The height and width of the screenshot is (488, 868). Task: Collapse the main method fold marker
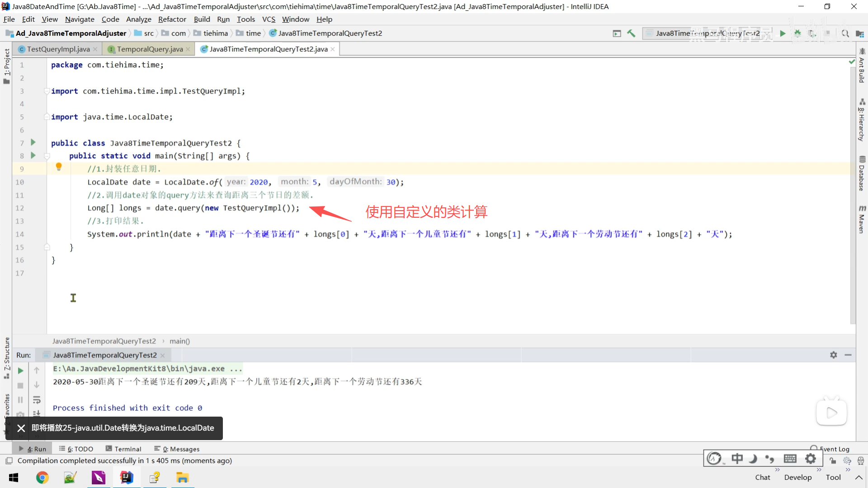(47, 156)
